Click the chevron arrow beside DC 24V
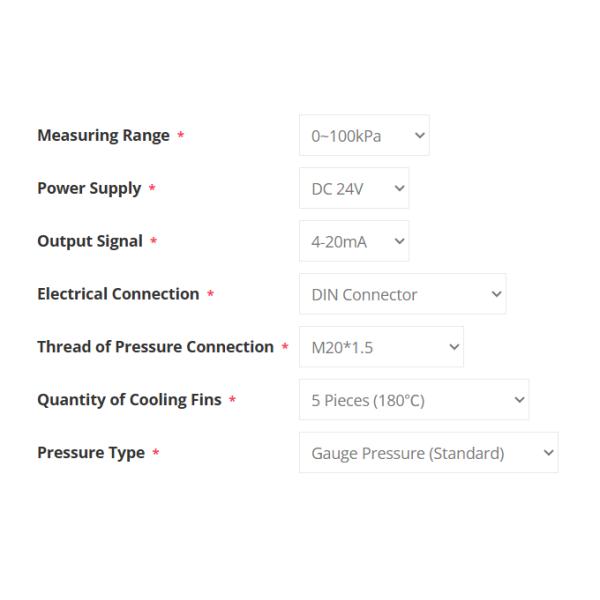The width and height of the screenshot is (600, 600). 398,188
